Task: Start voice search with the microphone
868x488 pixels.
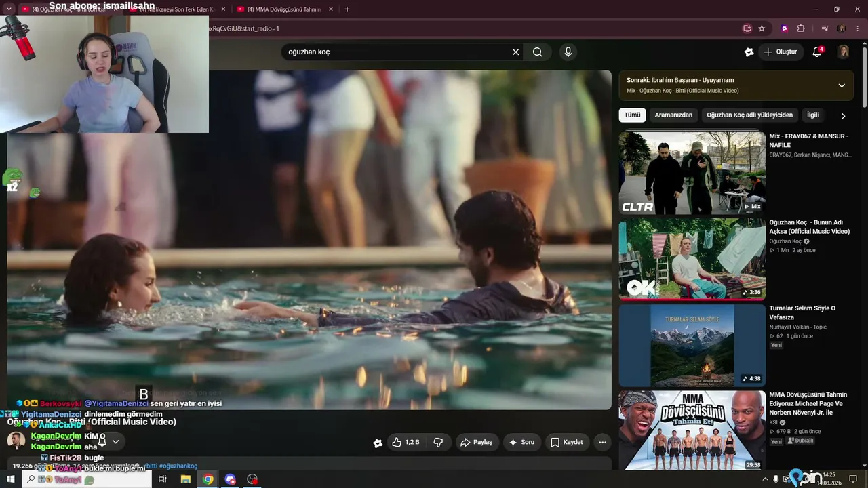Action: coord(568,52)
